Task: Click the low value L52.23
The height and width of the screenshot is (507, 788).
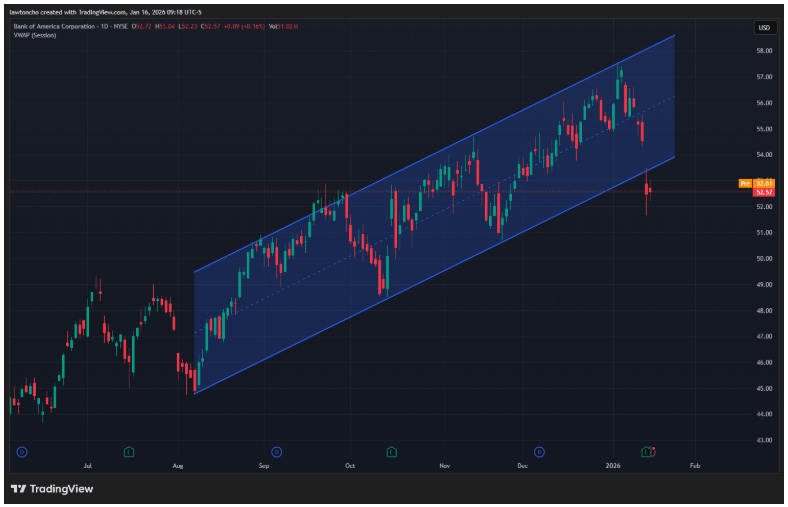Action: (187, 27)
